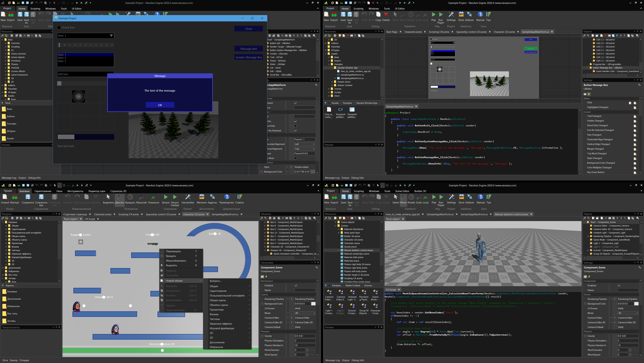Click the System Message Box button

tap(248, 57)
